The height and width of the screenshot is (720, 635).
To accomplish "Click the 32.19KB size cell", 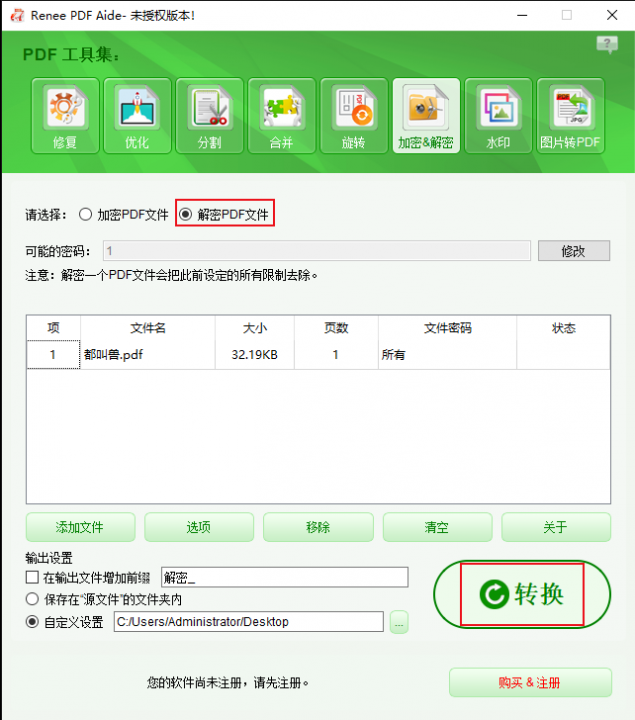I will tap(254, 354).
